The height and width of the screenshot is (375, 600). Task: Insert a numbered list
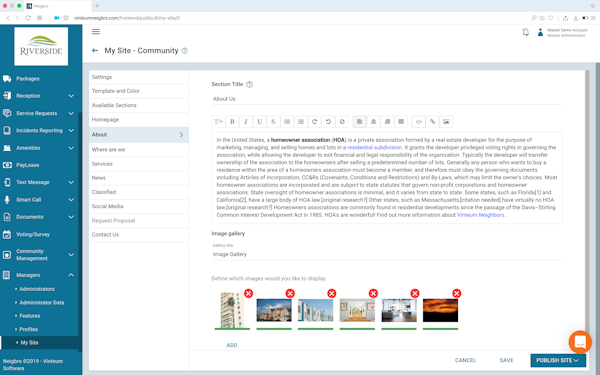click(301, 122)
